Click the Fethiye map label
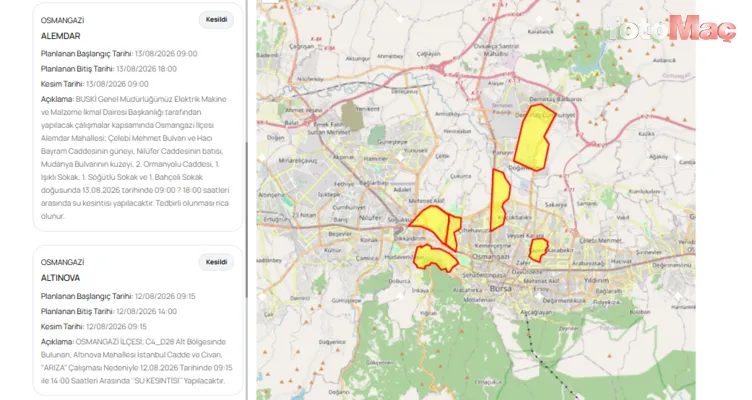 (344, 184)
